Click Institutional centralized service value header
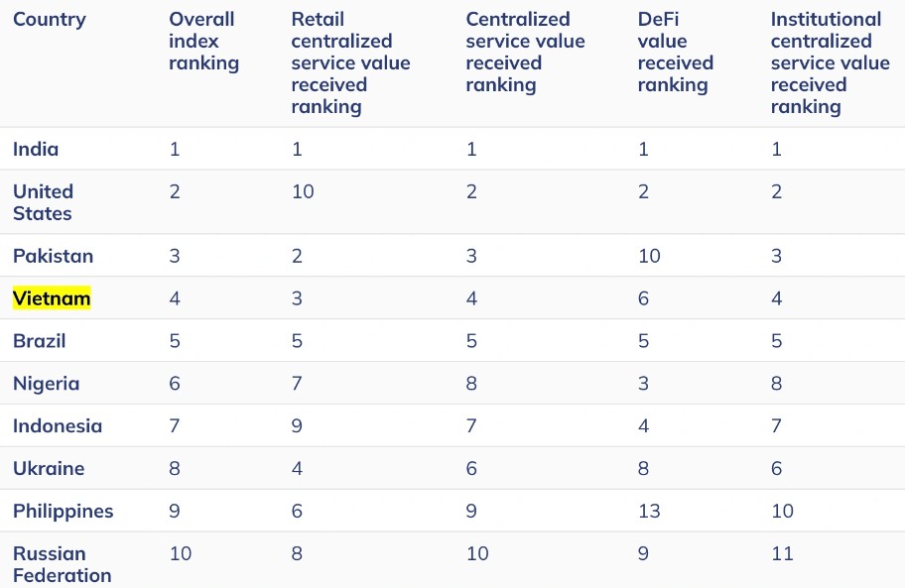 [830, 62]
